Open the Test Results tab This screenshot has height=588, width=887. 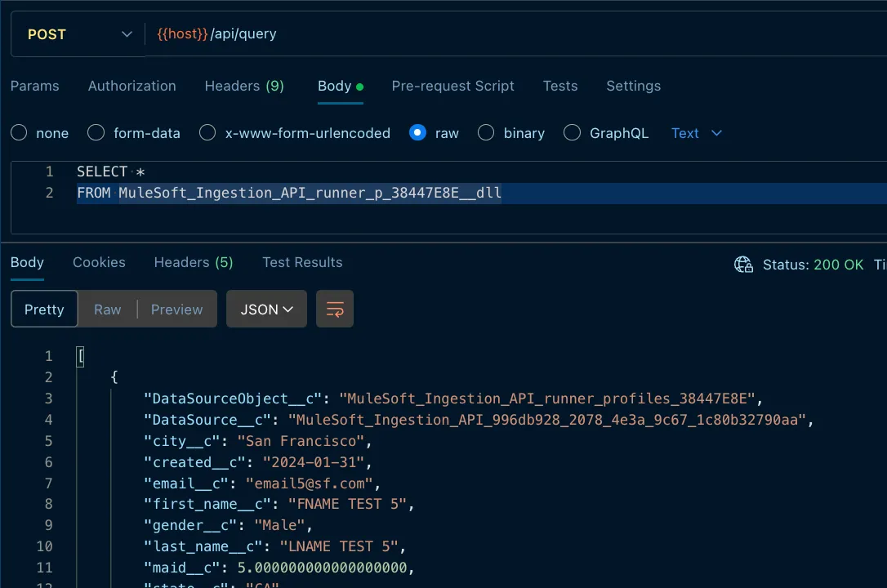(x=302, y=262)
